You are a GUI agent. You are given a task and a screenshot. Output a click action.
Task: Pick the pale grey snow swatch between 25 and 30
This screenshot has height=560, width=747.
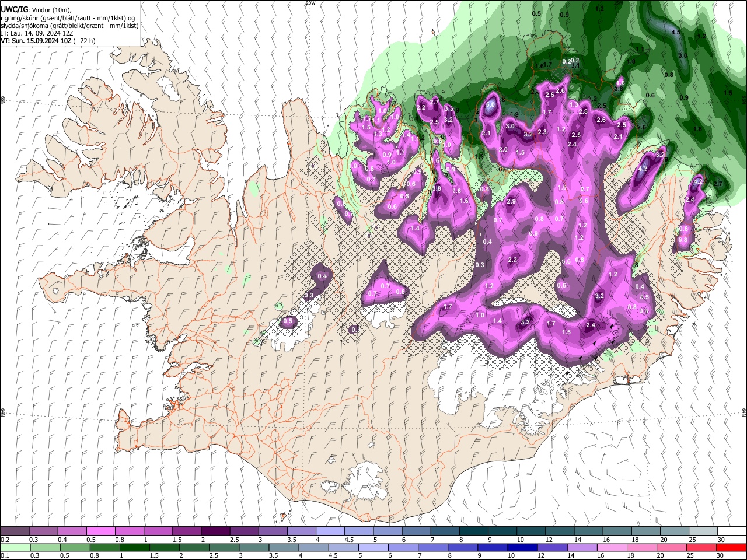(702, 531)
